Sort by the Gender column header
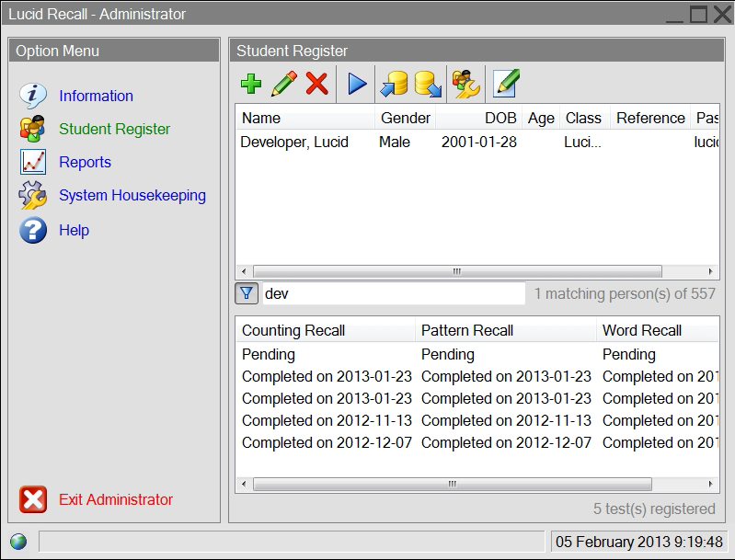The width and height of the screenshot is (735, 560). click(x=405, y=118)
